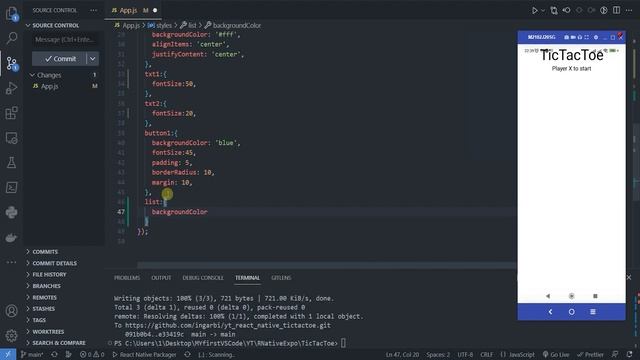Open main branch picker in status bar
The width and height of the screenshot is (640, 360).
[32, 355]
